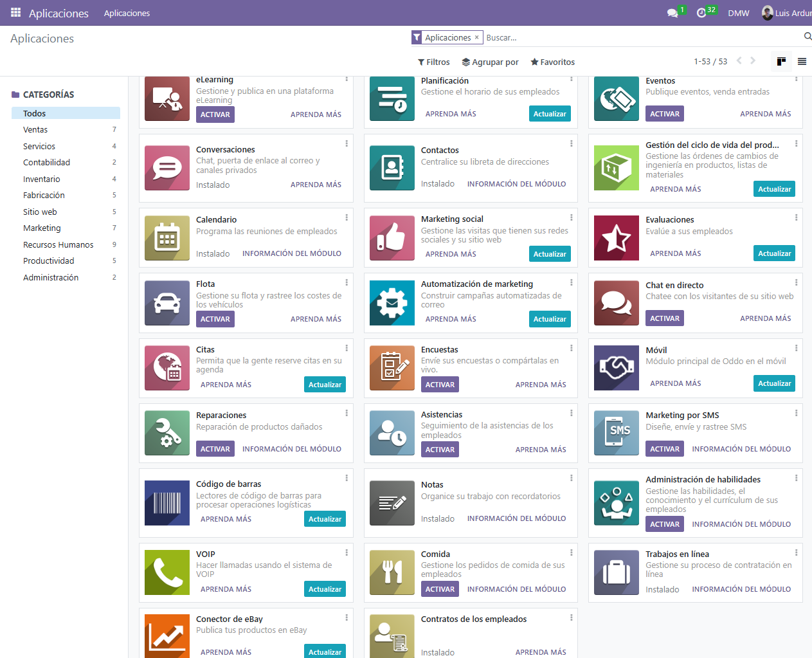Open the activities clock icon in navbar
Screen dimensions: 812x658
click(x=701, y=13)
